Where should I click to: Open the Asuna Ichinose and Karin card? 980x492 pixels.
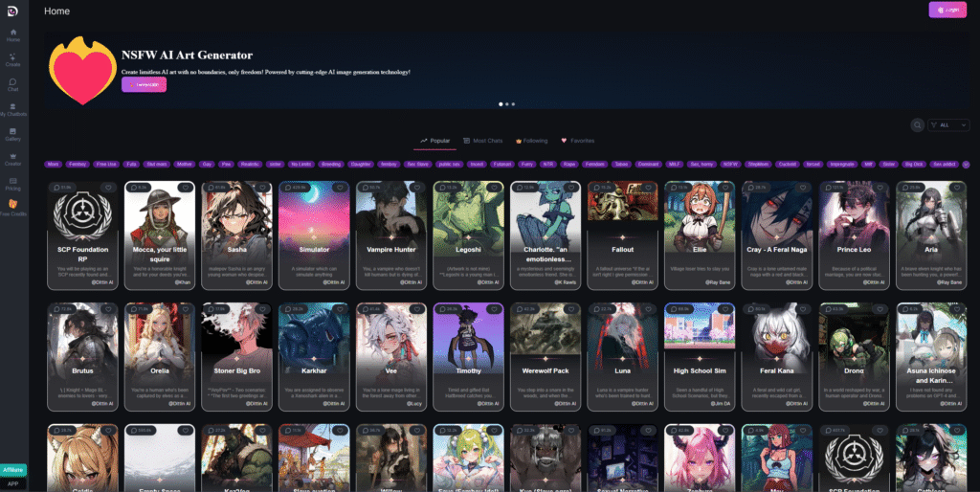pos(930,357)
